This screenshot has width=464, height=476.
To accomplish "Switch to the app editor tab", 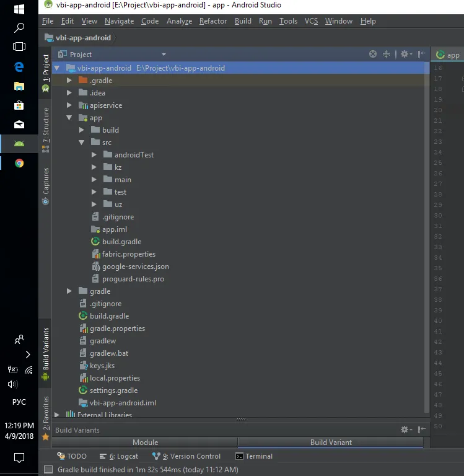I will tap(449, 55).
